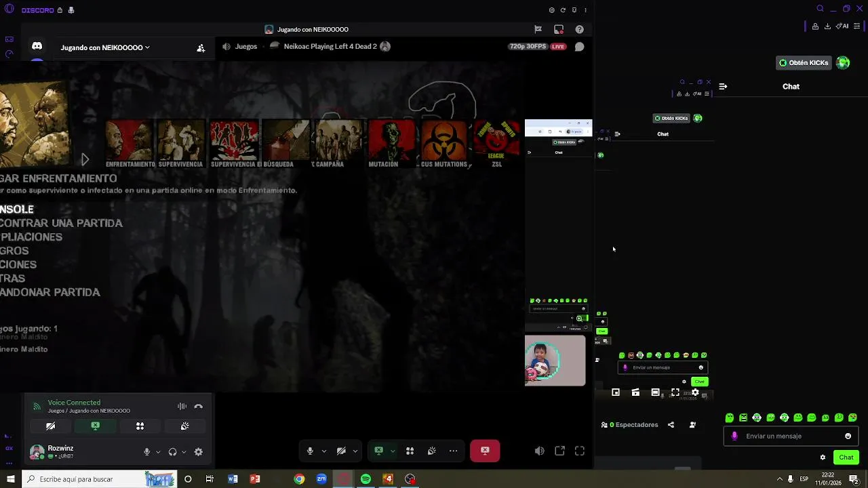Collapse the Kick chat with the arrow icon
The height and width of the screenshot is (488, 868).
(x=723, y=87)
